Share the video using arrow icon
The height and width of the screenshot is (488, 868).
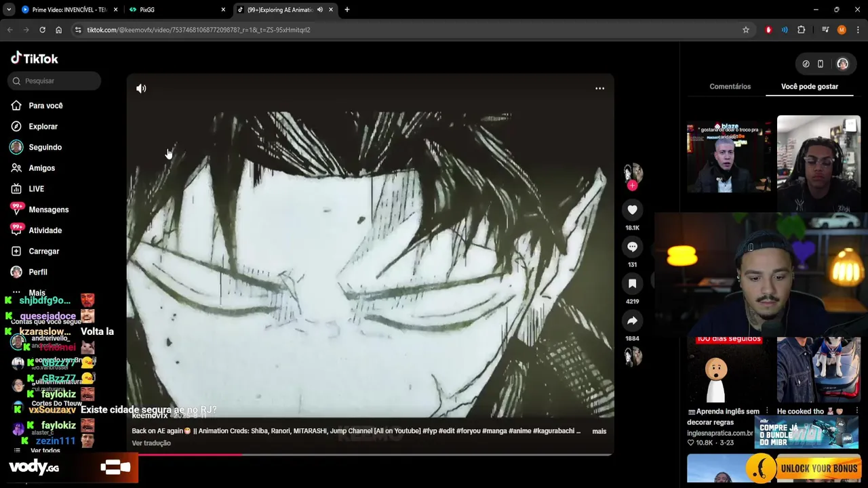(x=632, y=321)
